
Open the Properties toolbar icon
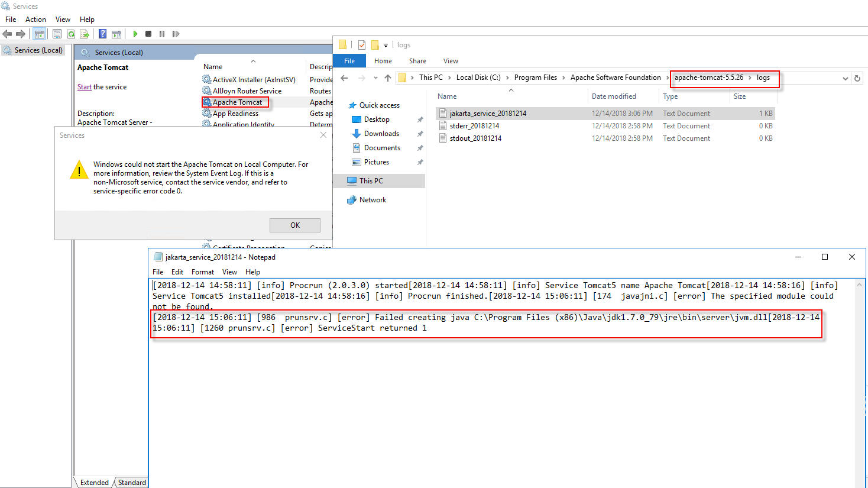coord(57,33)
